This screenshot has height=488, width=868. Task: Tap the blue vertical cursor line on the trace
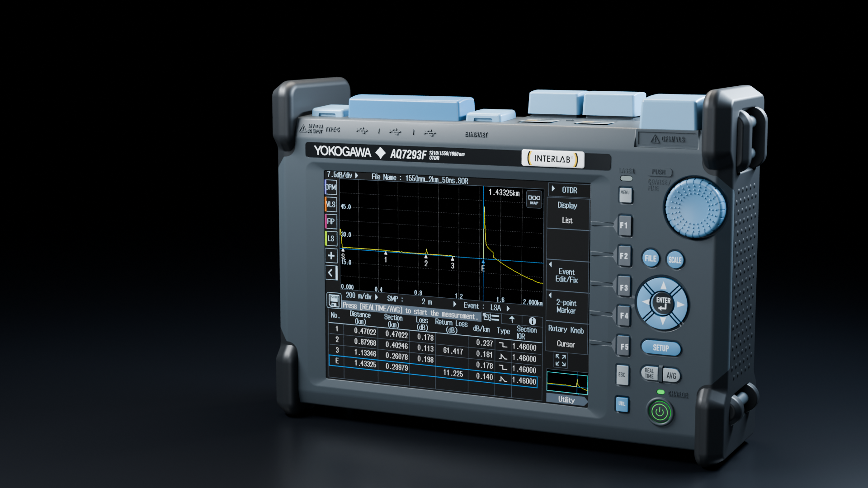pos(484,244)
